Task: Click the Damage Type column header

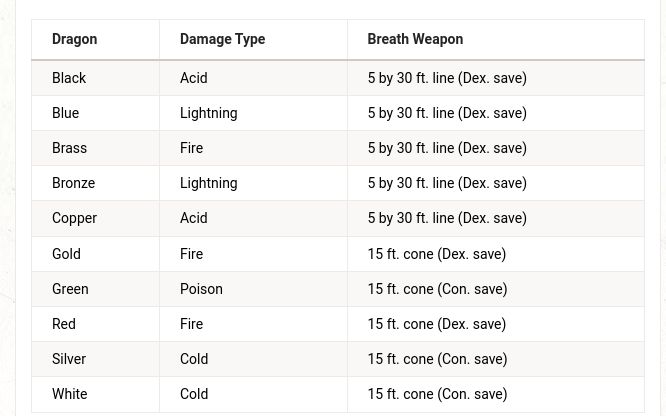Action: (x=222, y=39)
